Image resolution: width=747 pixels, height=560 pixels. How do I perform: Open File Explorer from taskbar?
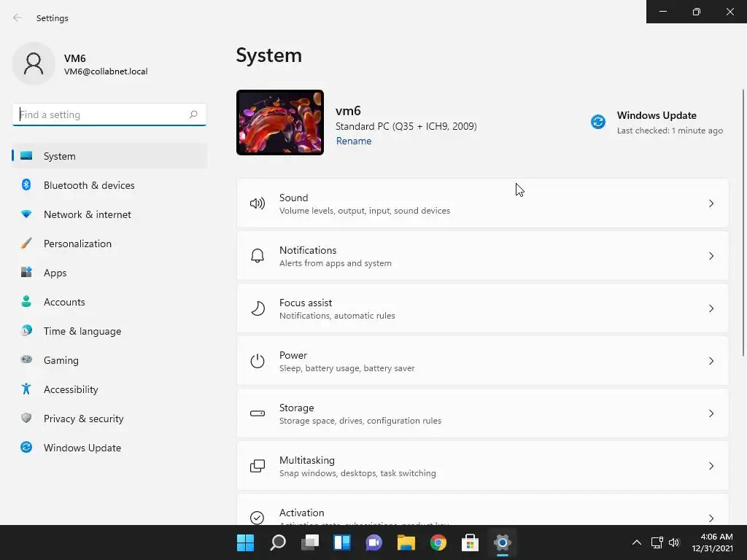pyautogui.click(x=406, y=542)
